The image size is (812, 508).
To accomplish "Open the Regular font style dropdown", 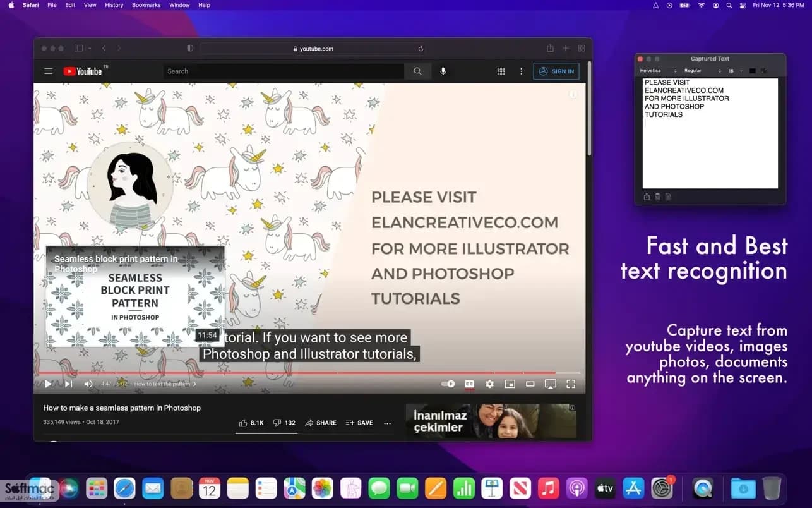I will pyautogui.click(x=702, y=71).
